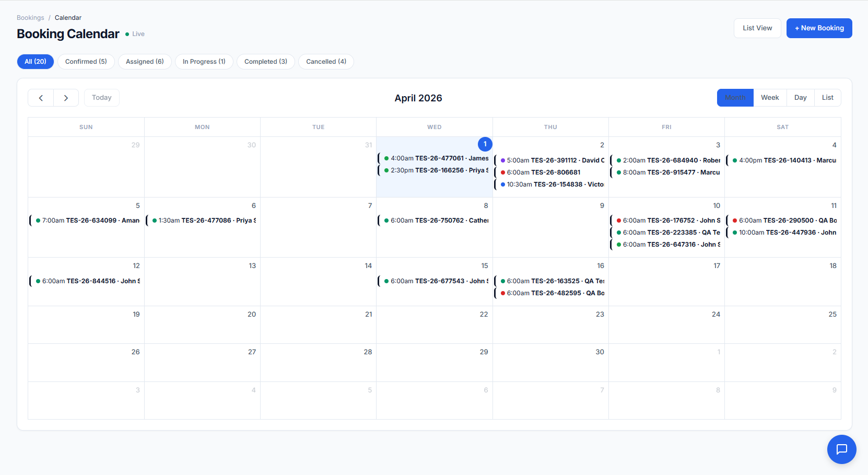Switch to List view mode
868x475 pixels.
[x=828, y=97]
